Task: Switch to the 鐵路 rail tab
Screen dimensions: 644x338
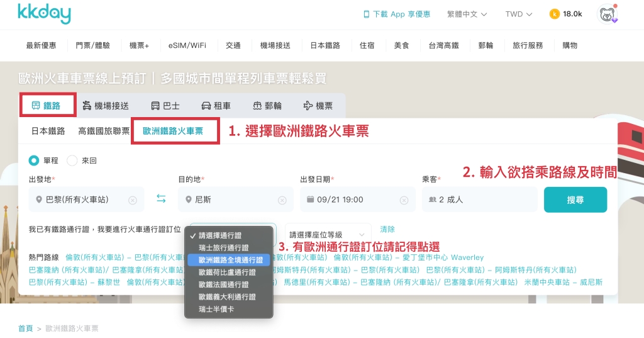Action: 47,106
